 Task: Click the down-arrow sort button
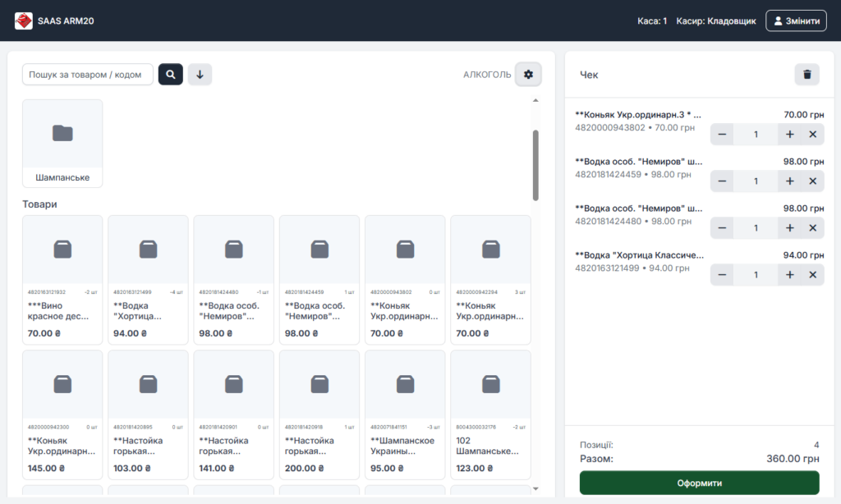[x=200, y=75]
